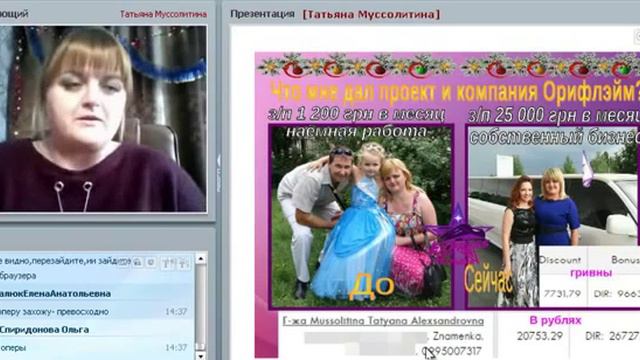The height and width of the screenshot is (360, 640).
Task: Click the chat message line "браузера"
Action: [18, 276]
